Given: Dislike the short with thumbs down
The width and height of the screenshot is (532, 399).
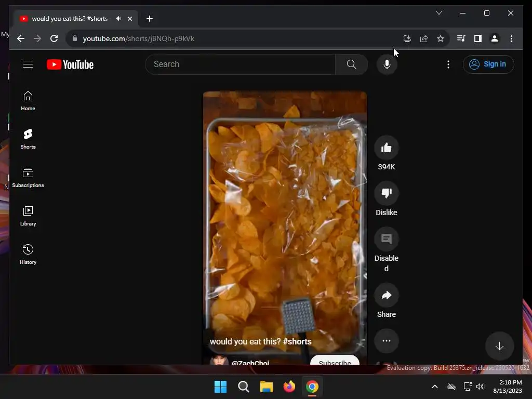Looking at the screenshot, I should point(386,193).
